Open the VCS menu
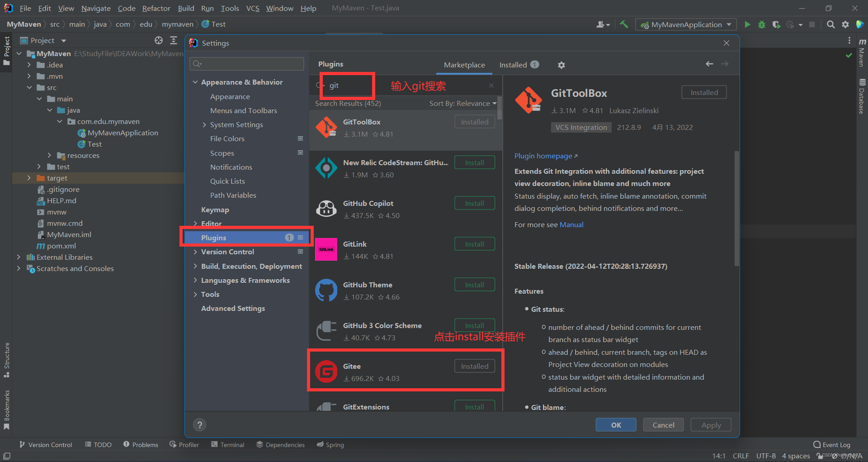Image resolution: width=868 pixels, height=462 pixels. pos(253,8)
